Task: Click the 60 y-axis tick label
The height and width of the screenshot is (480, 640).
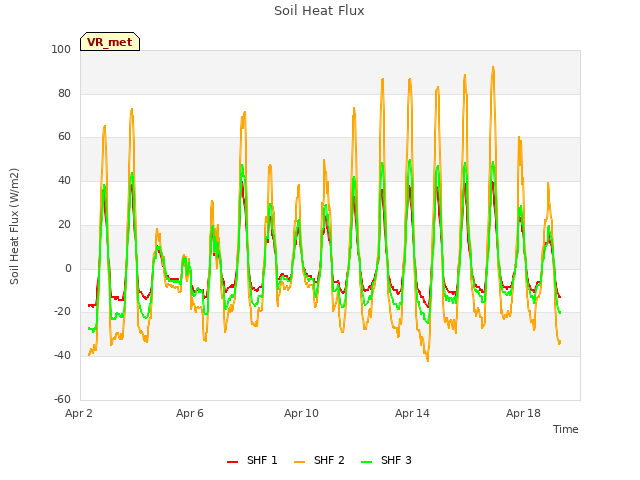Action: click(x=64, y=137)
